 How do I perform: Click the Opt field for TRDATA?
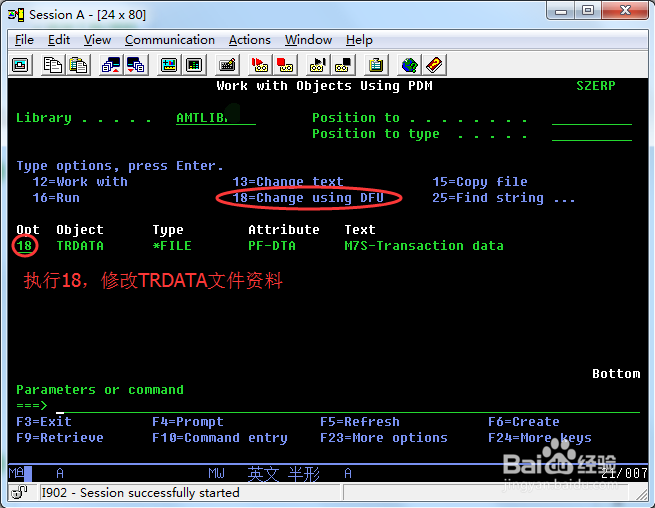tap(25, 246)
